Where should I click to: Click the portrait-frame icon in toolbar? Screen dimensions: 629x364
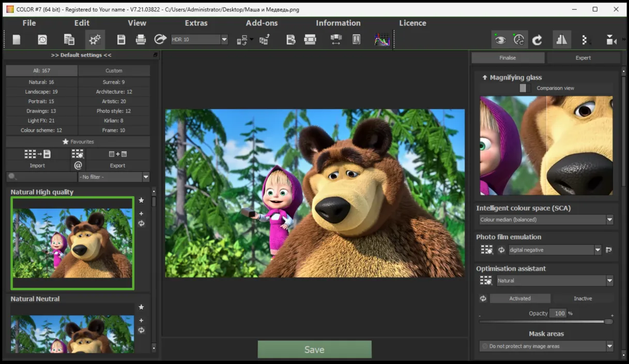click(356, 40)
